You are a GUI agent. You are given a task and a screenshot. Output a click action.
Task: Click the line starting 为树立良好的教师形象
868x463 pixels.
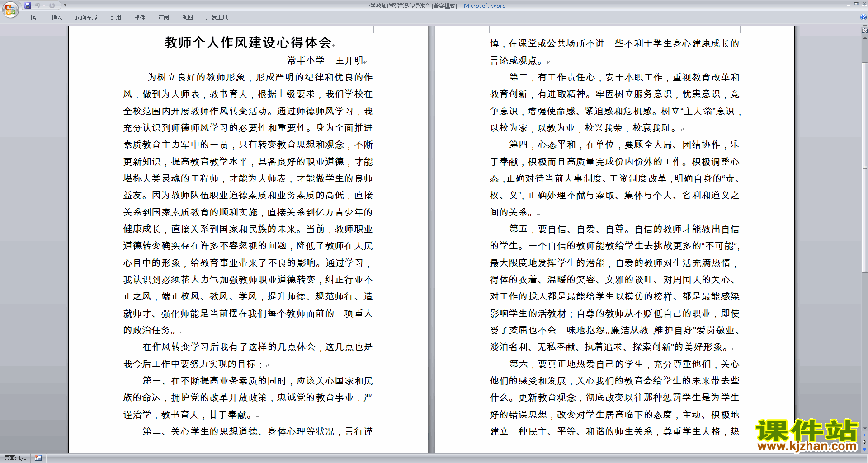point(260,77)
